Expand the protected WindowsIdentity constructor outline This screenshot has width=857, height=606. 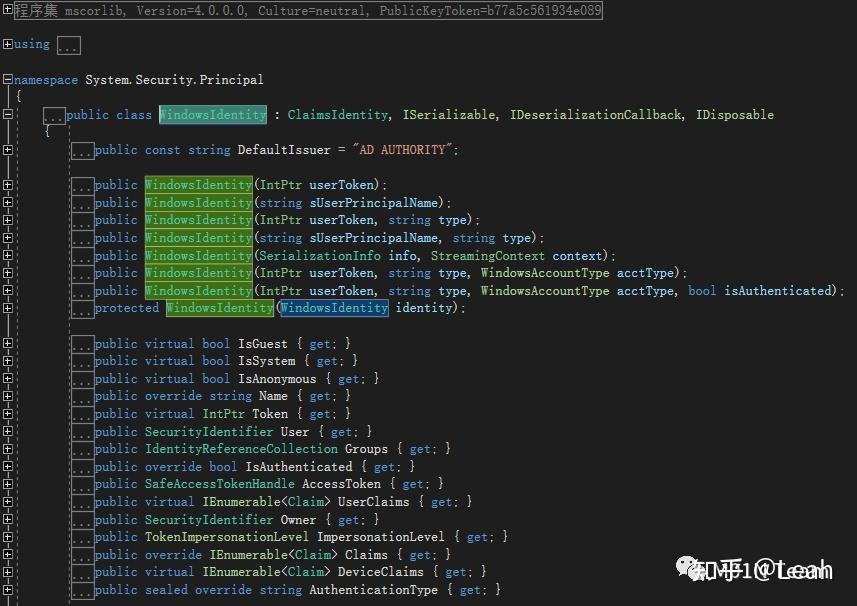click(x=7, y=308)
